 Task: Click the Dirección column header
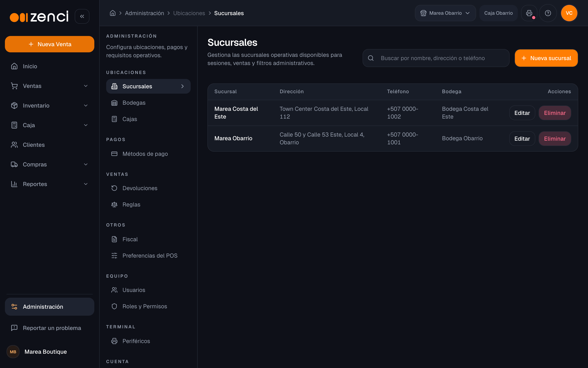[292, 92]
